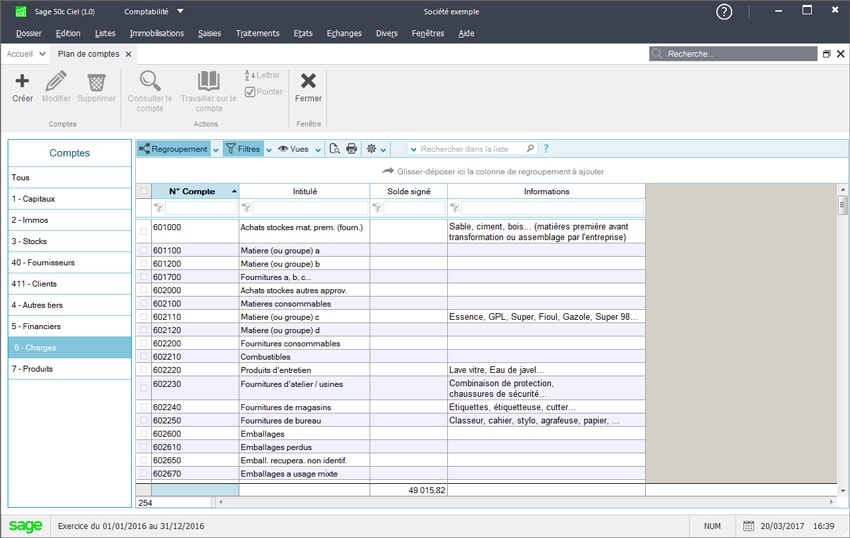
Task: Select checkbox for row 602220 Produits d'entretien
Action: point(144,370)
